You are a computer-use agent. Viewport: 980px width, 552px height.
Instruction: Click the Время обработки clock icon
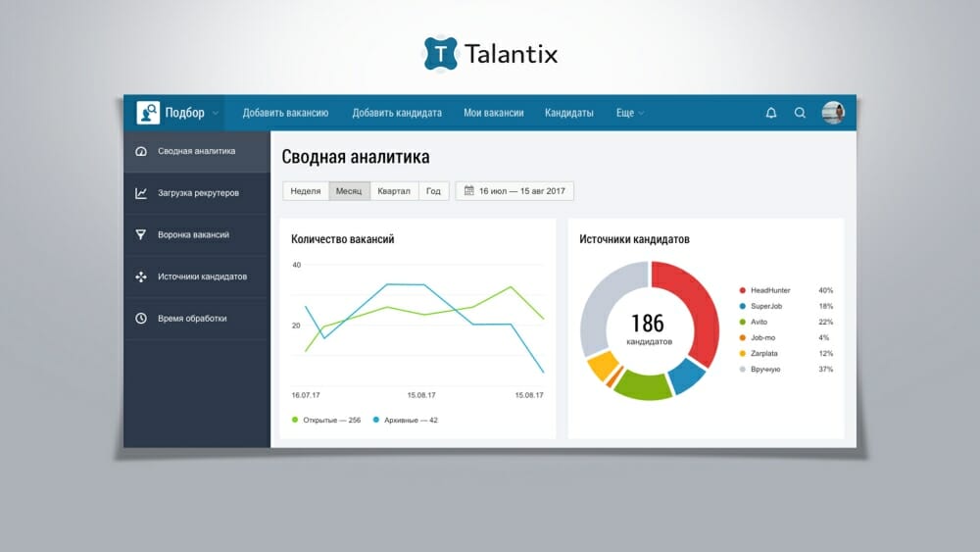click(141, 319)
